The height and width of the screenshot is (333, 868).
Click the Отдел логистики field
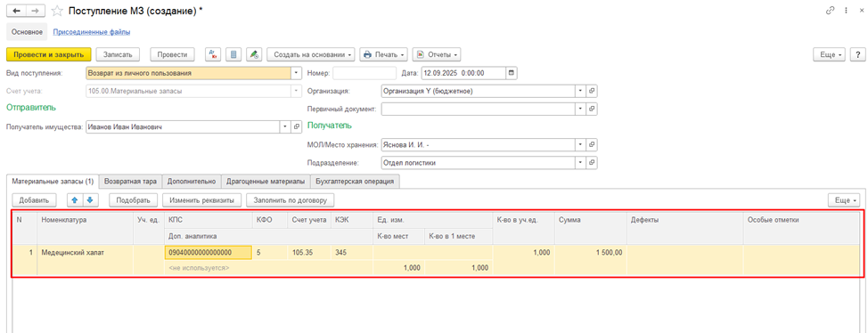[x=478, y=163]
